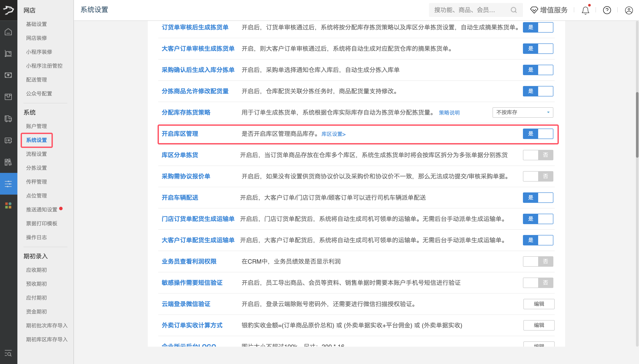Open the home icon in sidebar
Screen dimensions: 639x364
click(x=8, y=32)
